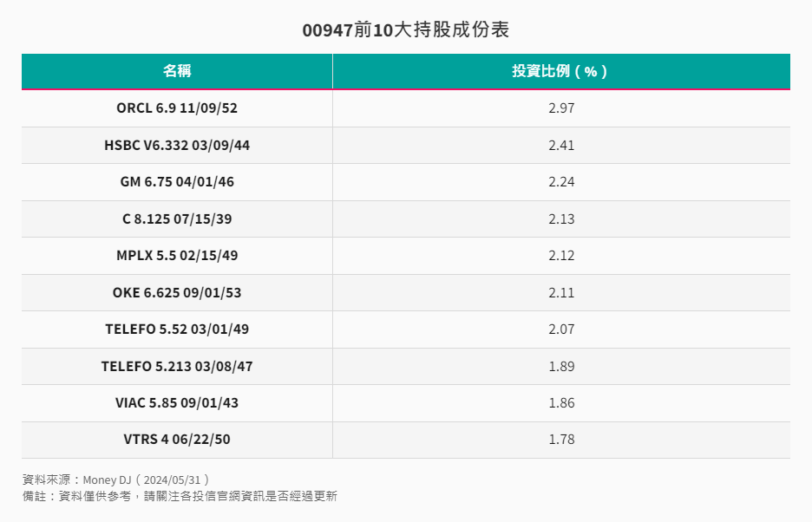Click the C 8.125 07/15/39 cell
The image size is (812, 522).
pos(177,219)
